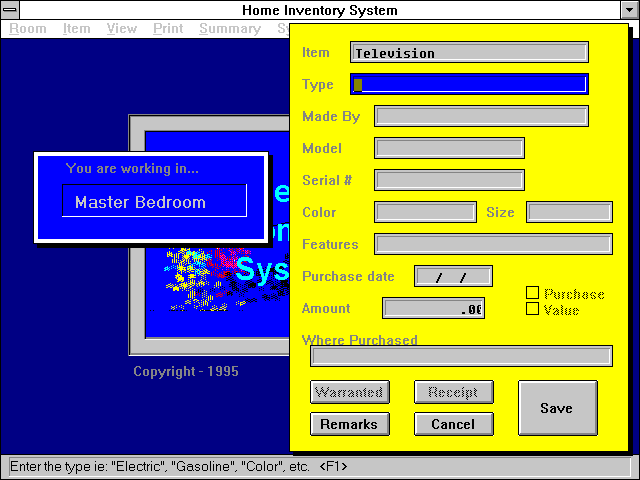
Task: Select the Purchase date field
Action: [x=453, y=277]
